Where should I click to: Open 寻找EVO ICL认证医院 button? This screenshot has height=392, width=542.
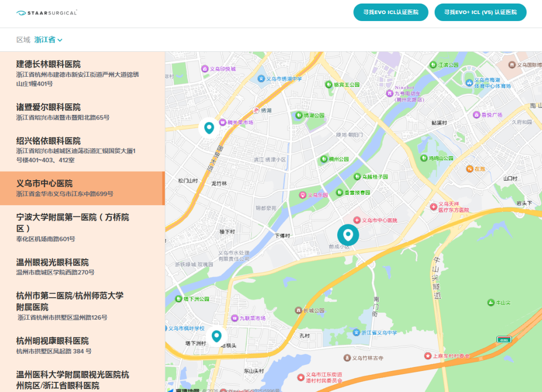pos(390,13)
